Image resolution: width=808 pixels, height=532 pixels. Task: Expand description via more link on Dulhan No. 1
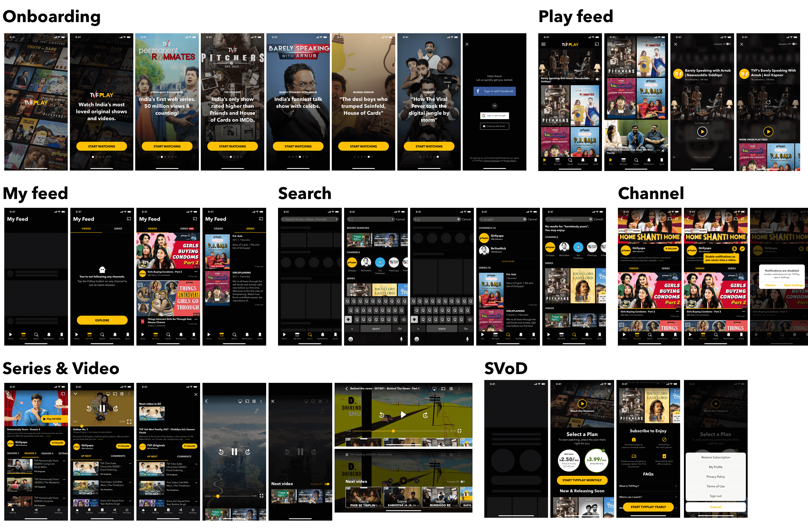[x=101, y=439]
